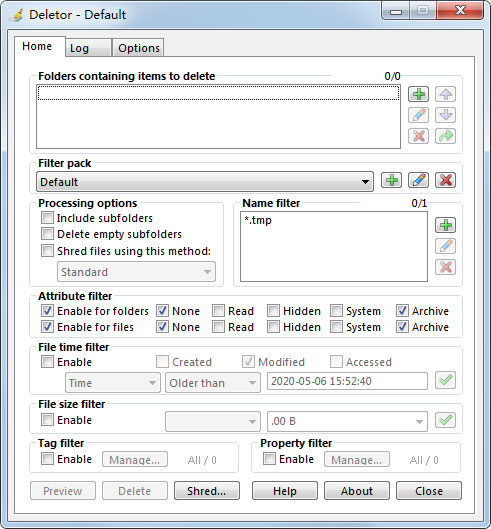
Task: Select the *.tmp name filter entry
Action: click(258, 220)
